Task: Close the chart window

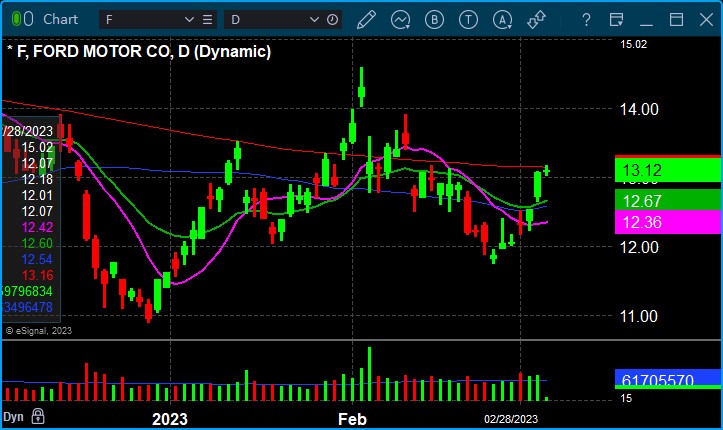Action: click(706, 19)
